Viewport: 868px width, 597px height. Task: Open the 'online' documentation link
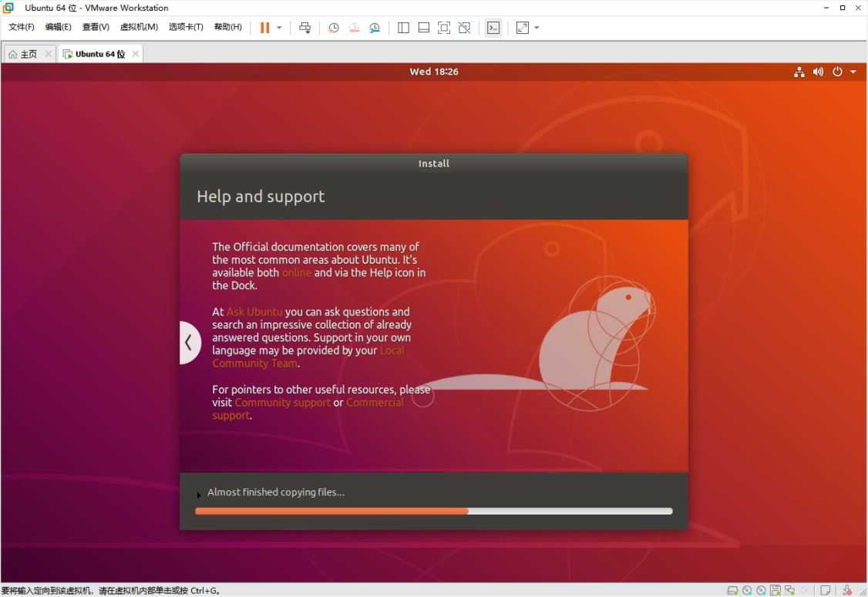[297, 272]
